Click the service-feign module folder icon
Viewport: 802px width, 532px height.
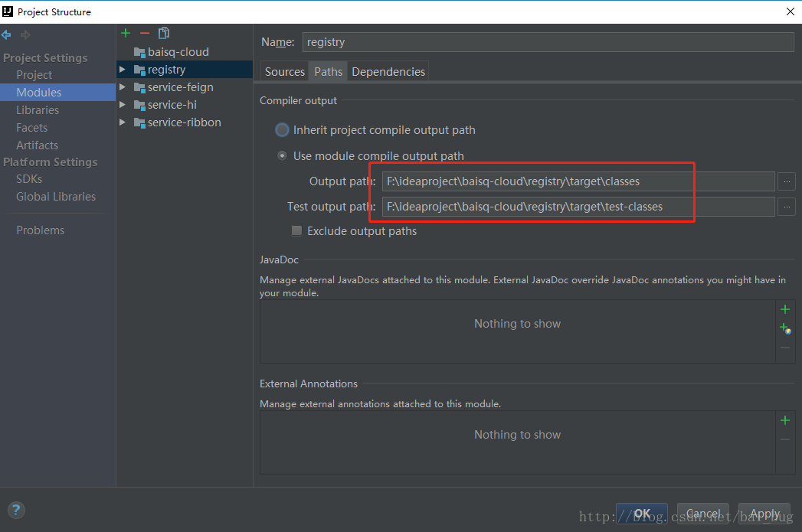[139, 87]
